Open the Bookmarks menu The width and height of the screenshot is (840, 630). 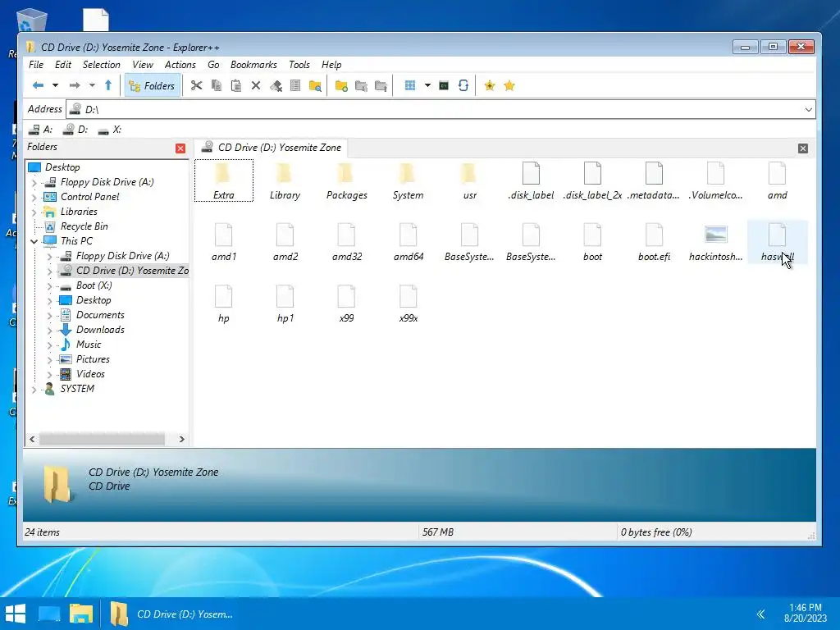253,65
